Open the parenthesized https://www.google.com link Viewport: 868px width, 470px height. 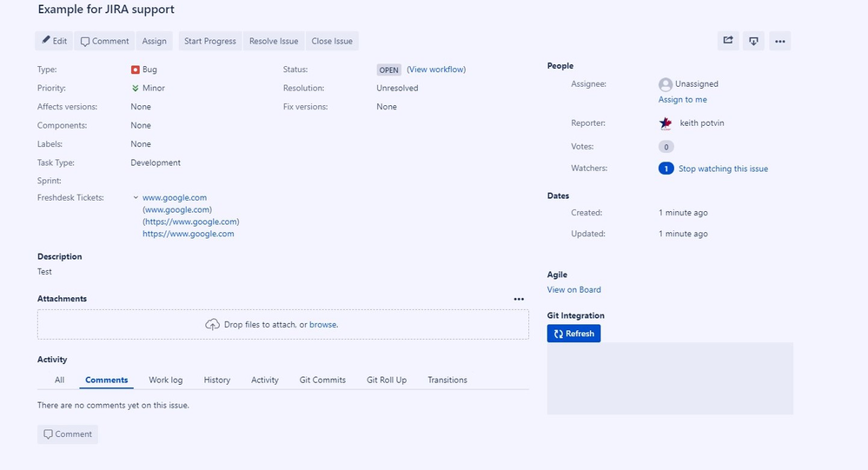[x=191, y=222]
